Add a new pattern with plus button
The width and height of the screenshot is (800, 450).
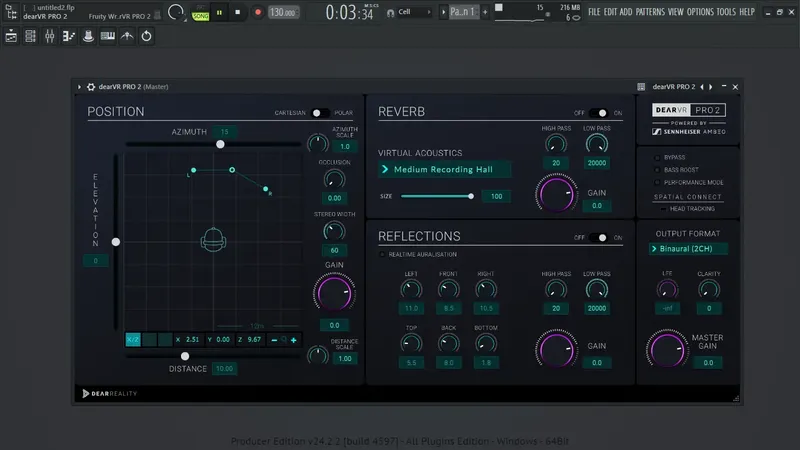485,12
